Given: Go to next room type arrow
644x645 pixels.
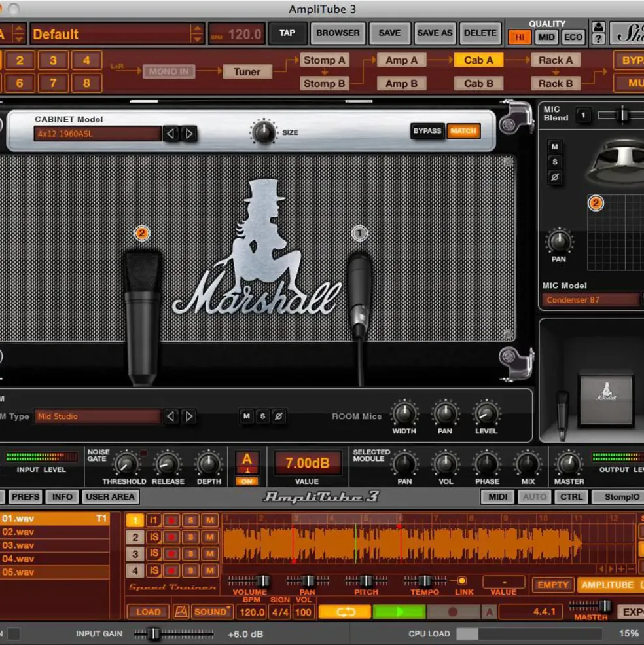Looking at the screenshot, I should tap(189, 416).
